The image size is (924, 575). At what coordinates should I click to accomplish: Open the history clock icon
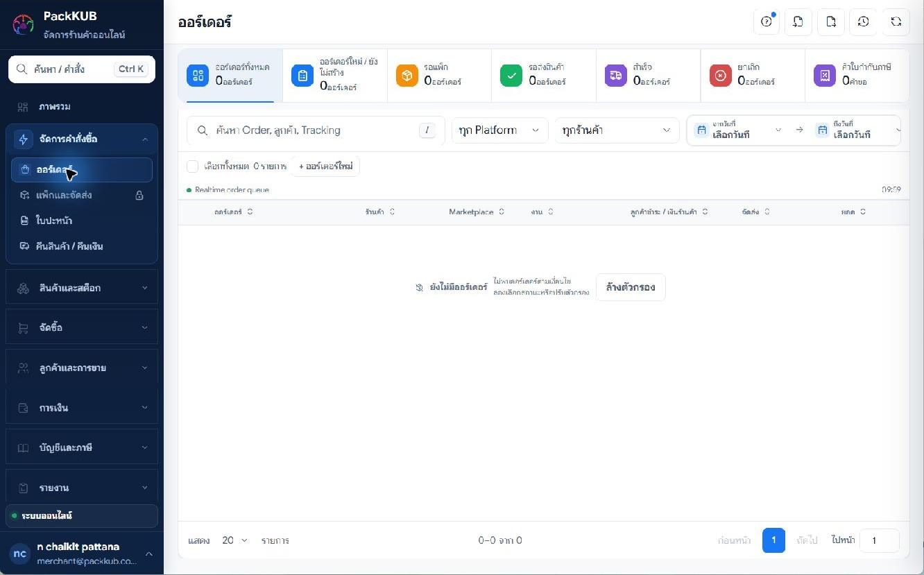point(863,22)
